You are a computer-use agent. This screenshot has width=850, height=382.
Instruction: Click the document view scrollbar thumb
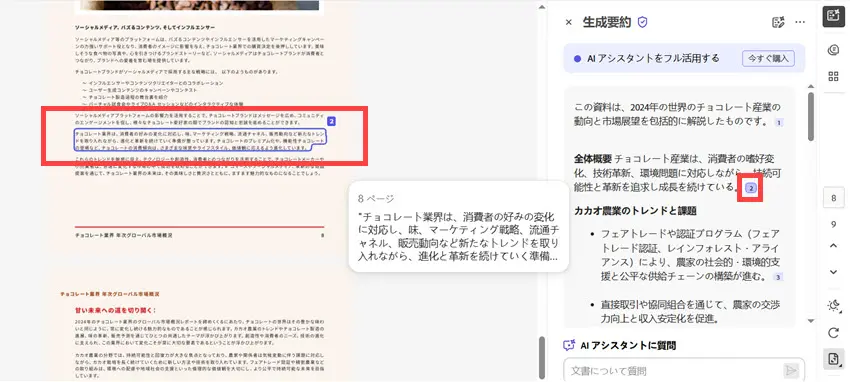(x=542, y=357)
